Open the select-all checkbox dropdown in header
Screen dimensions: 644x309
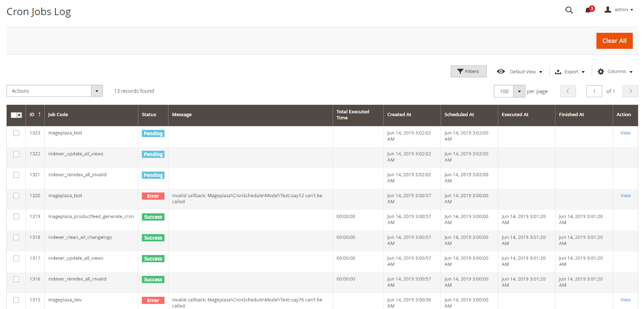[x=19, y=115]
